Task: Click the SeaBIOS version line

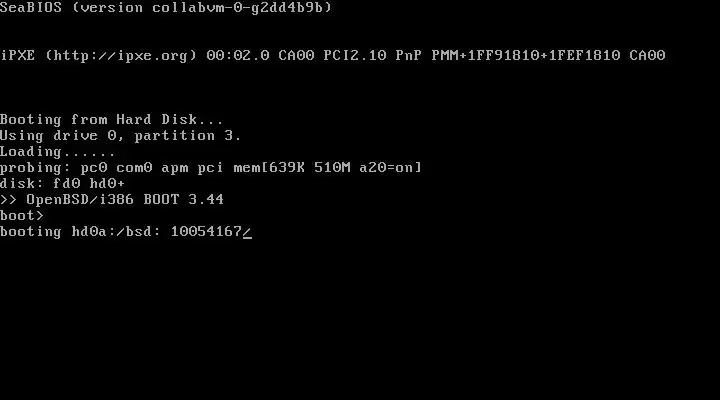Action: coord(166,7)
